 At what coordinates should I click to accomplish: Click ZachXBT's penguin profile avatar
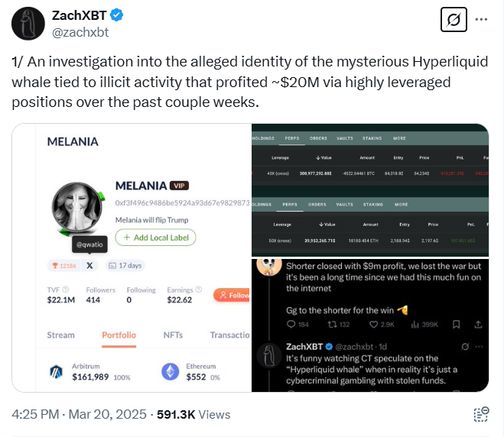[x=28, y=24]
